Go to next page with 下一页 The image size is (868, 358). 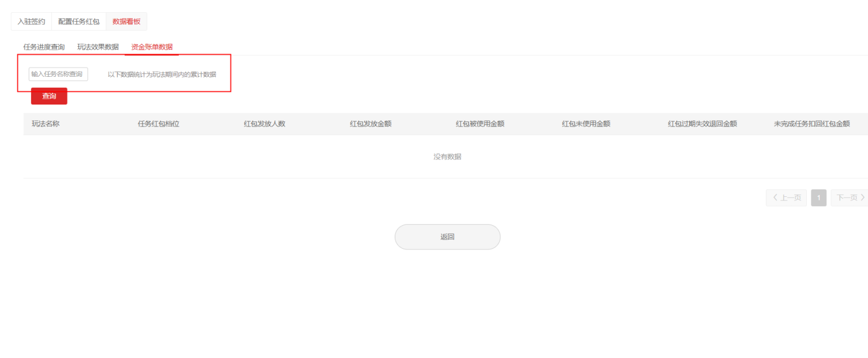pos(850,198)
